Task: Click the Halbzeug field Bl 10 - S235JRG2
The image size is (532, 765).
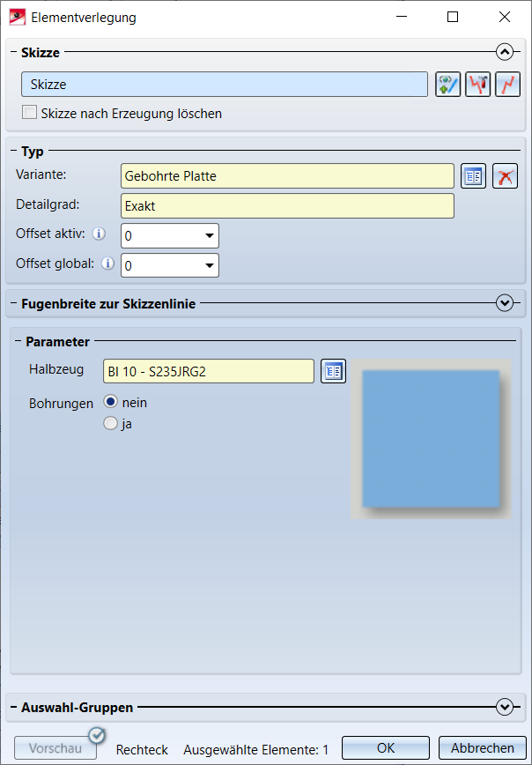Action: (x=209, y=371)
